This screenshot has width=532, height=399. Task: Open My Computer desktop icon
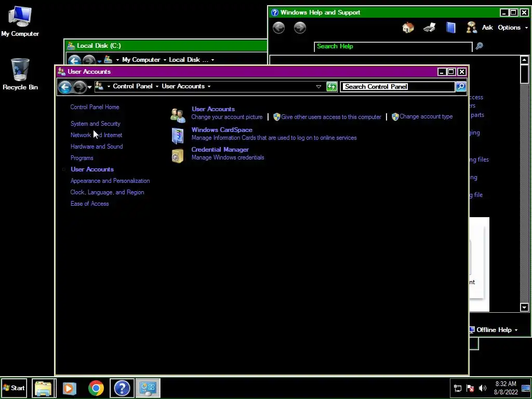[20, 21]
